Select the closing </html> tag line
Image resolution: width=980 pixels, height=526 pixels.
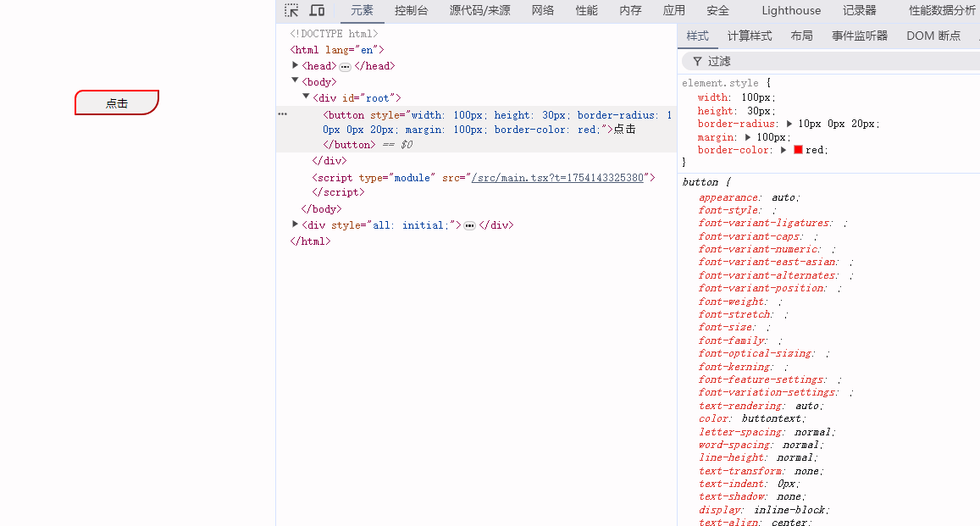[x=310, y=241]
